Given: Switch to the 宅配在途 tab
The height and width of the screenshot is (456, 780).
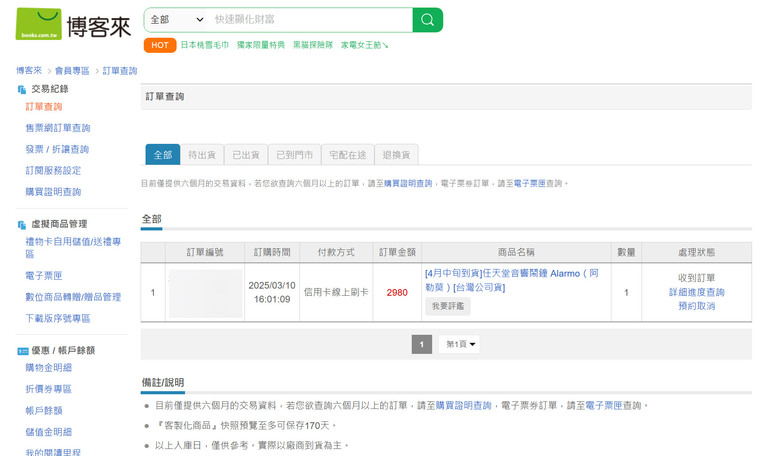Looking at the screenshot, I should pos(348,155).
